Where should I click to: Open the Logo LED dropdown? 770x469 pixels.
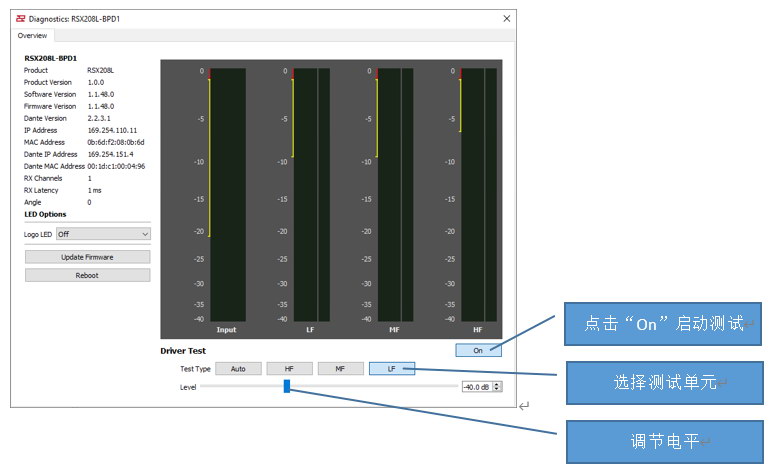pos(102,233)
